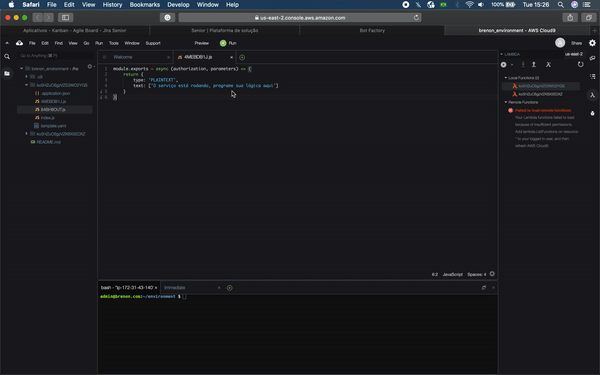Screen dimensions: 600x375
Task: Click the import remote function download icon
Action: pos(523,65)
